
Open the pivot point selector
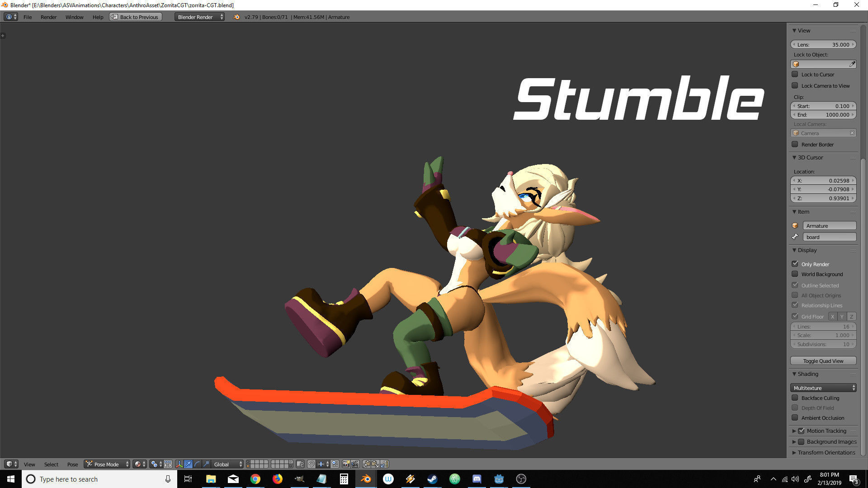pyautogui.click(x=156, y=464)
